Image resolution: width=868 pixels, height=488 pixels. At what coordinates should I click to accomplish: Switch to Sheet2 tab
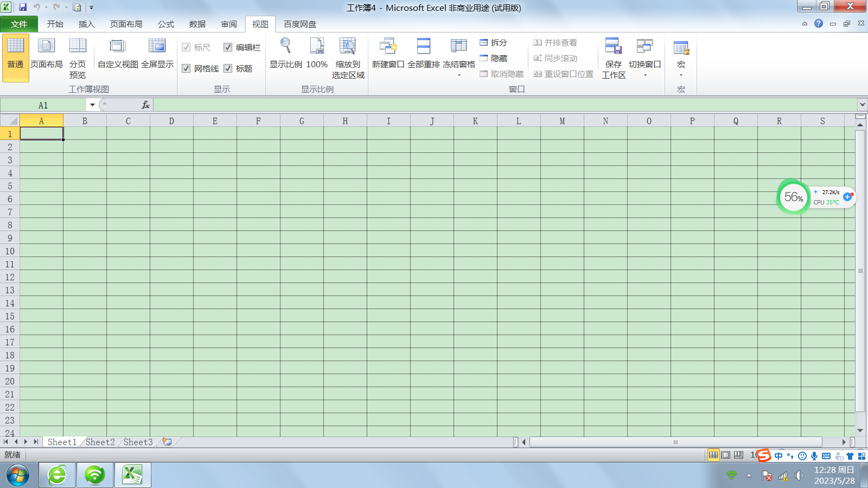pyautogui.click(x=100, y=442)
